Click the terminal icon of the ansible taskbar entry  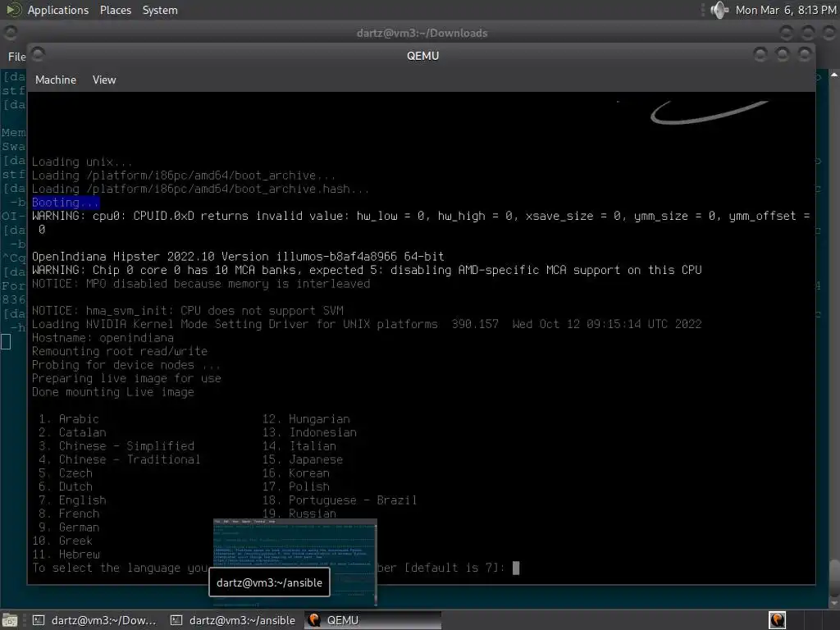click(176, 620)
